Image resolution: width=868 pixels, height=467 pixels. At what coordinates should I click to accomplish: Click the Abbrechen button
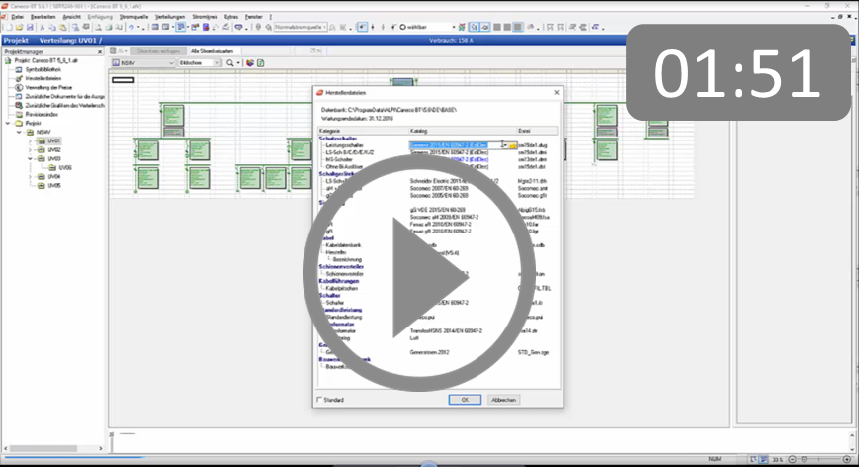(x=502, y=400)
